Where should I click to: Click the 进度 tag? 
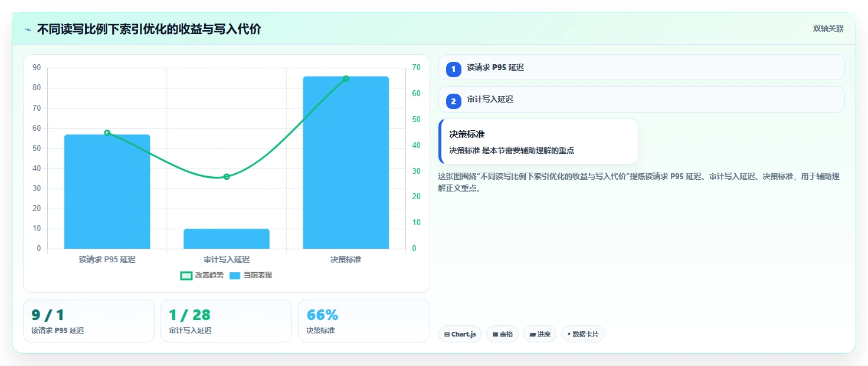[540, 334]
